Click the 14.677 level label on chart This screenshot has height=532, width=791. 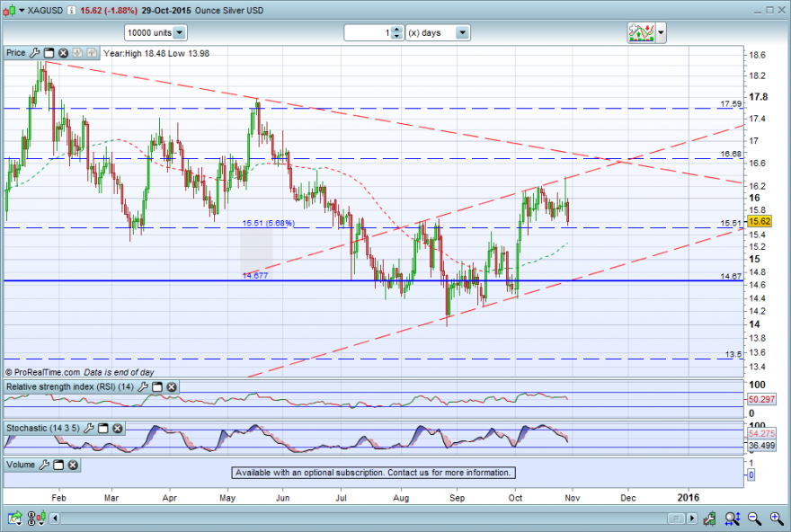tap(255, 275)
